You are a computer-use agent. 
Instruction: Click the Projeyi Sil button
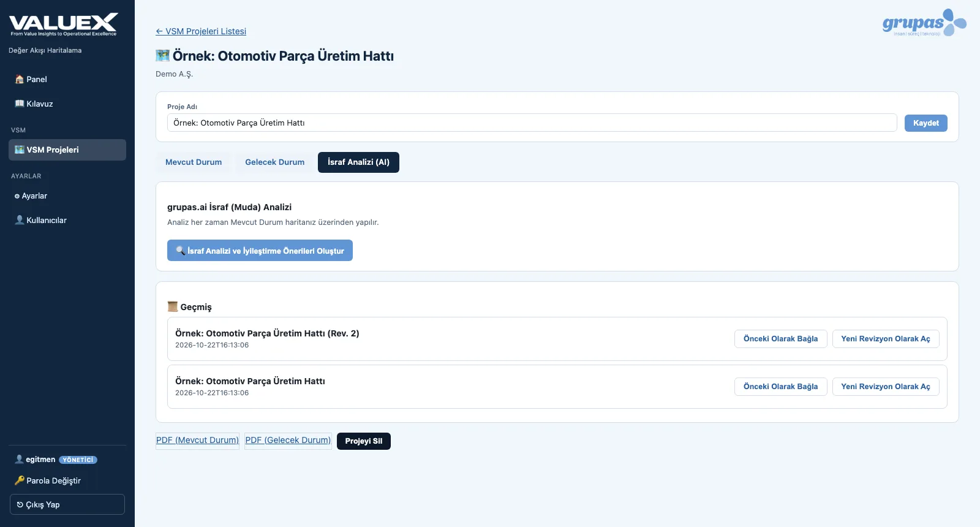click(364, 441)
